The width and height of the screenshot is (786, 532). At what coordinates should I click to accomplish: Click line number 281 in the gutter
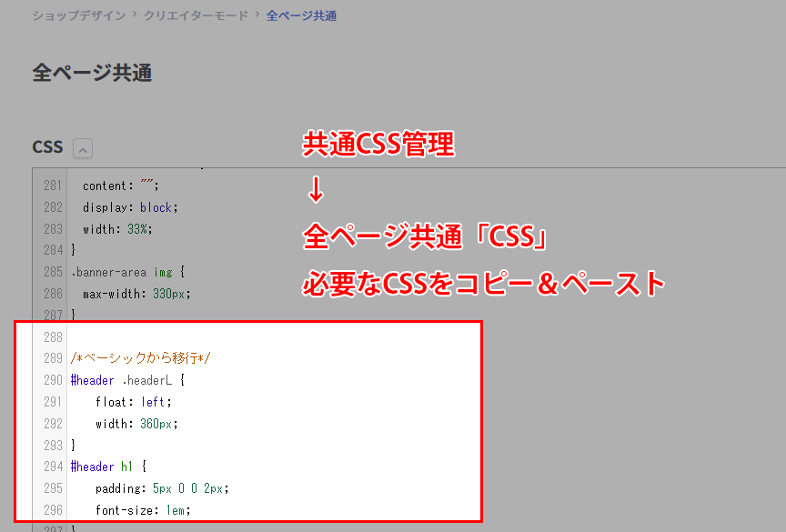pos(53,186)
